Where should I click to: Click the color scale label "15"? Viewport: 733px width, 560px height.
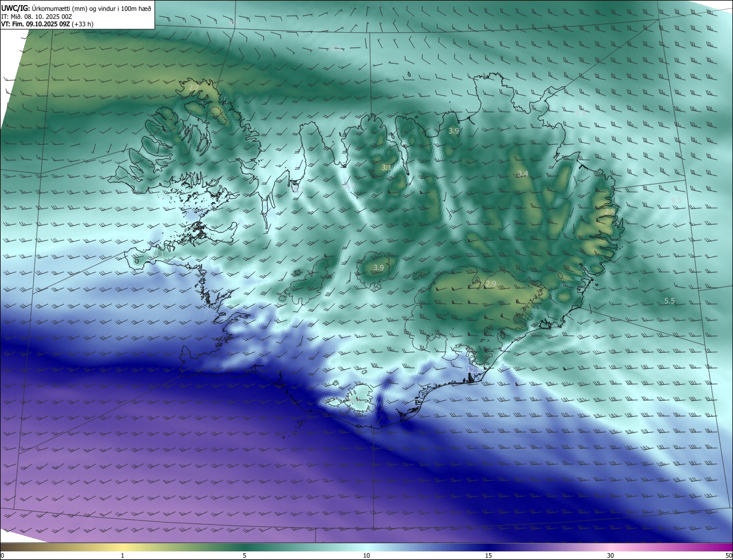point(488,555)
